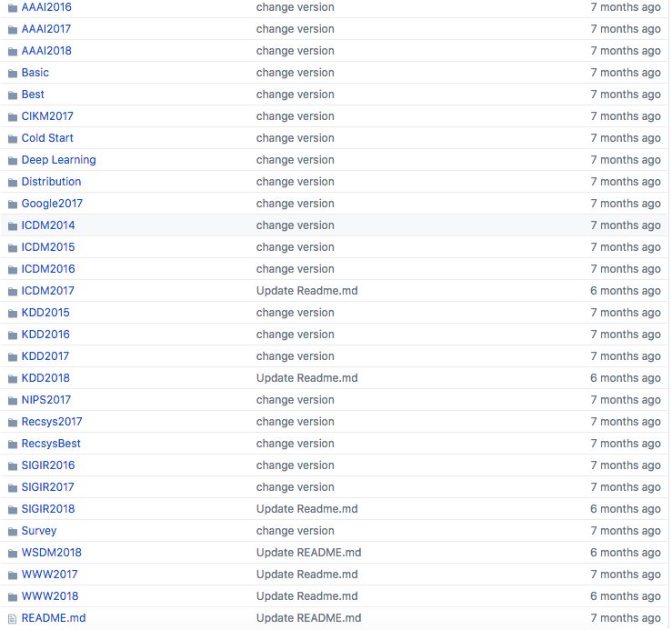Click folder icon beside SIGIR2016

click(13, 466)
